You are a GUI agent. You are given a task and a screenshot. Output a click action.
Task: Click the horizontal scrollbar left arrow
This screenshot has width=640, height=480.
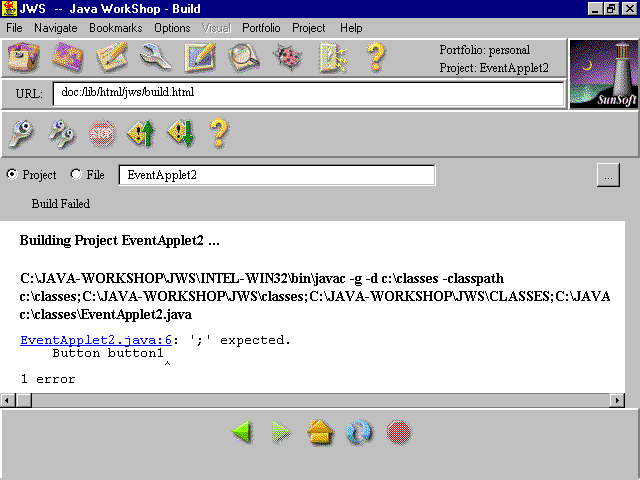[x=7, y=401]
